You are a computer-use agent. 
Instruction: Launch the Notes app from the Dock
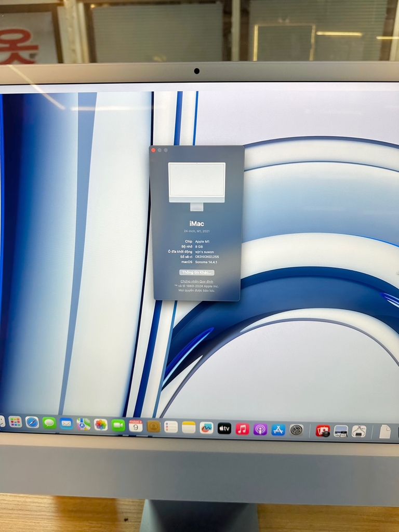[x=189, y=428]
